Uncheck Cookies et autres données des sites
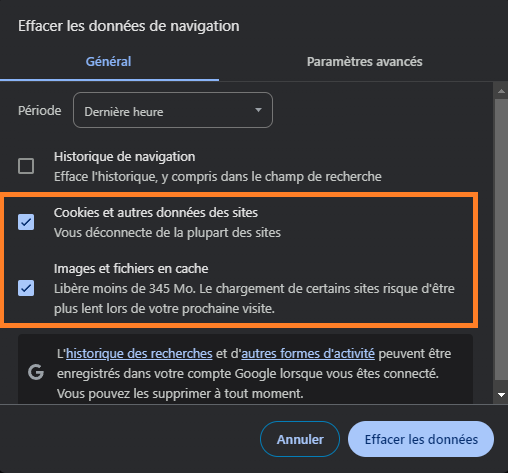This screenshot has height=473, width=508. (26, 222)
